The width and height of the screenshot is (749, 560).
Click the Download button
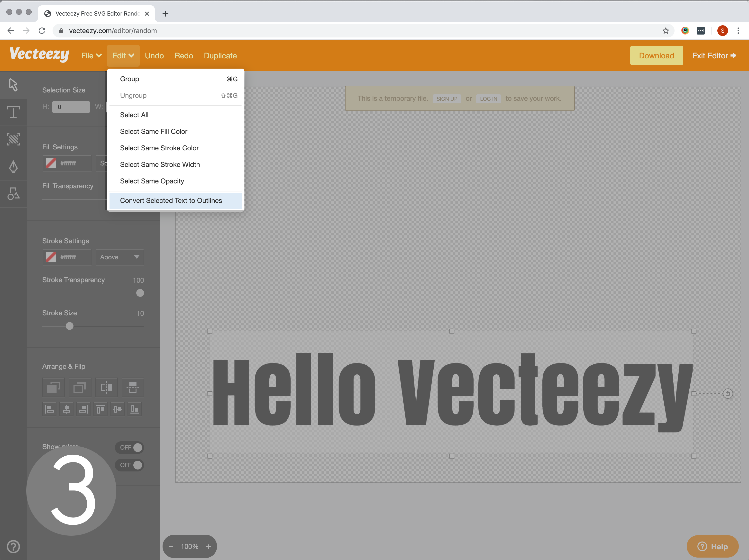[656, 55]
